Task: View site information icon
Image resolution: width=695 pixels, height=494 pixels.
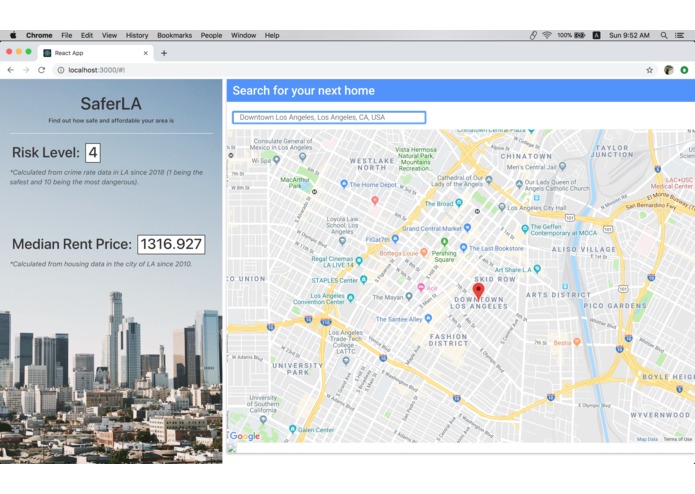Action: pyautogui.click(x=61, y=70)
